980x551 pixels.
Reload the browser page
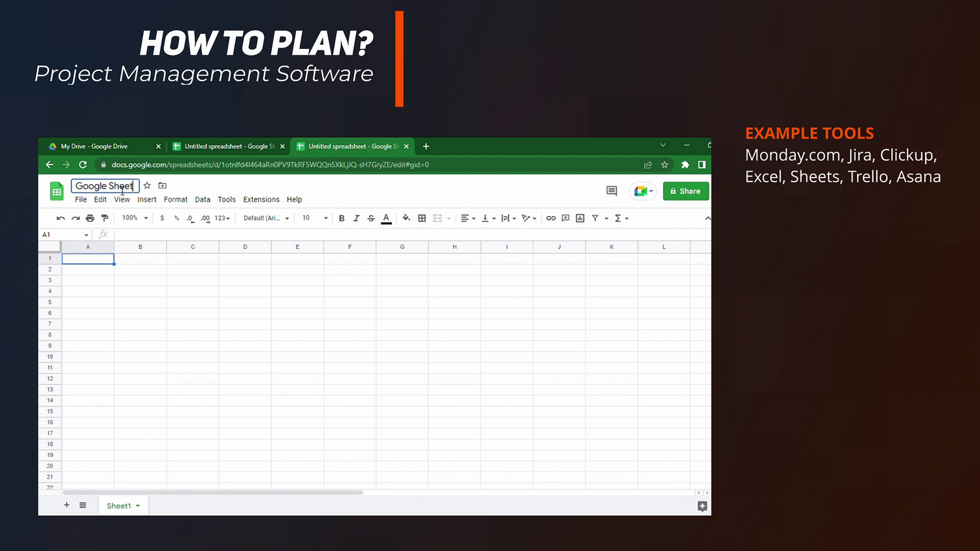point(83,165)
